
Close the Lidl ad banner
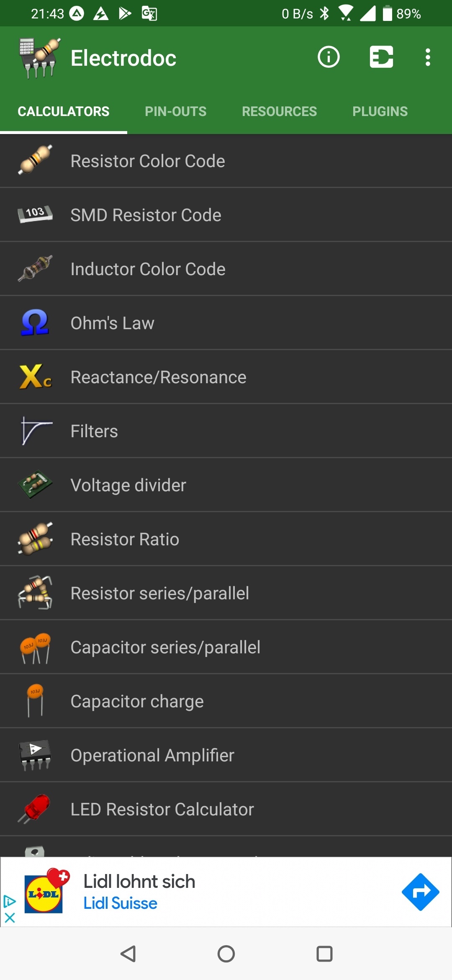click(x=10, y=918)
